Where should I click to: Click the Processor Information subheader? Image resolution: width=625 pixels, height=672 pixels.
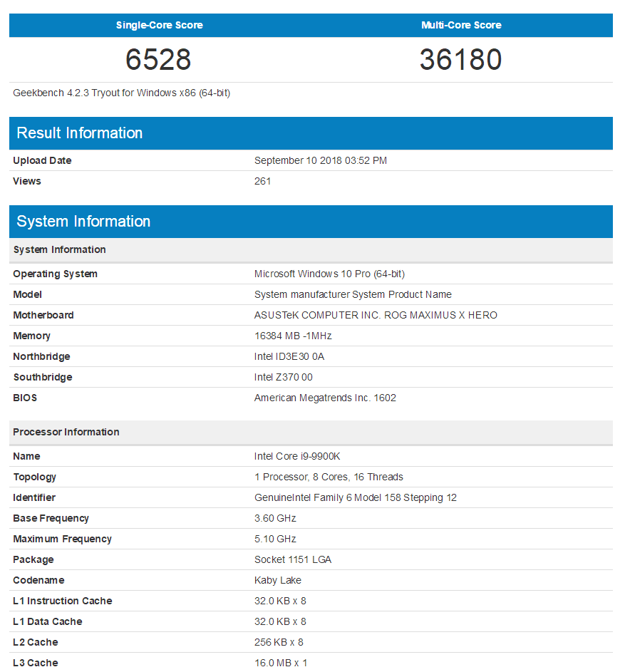click(x=311, y=432)
